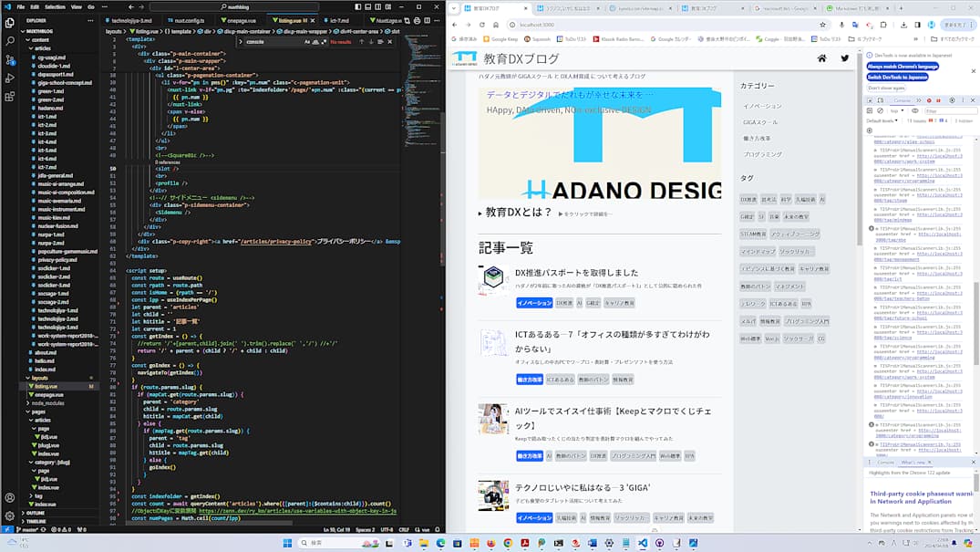Open Source Control view in VS Code
980x552 pixels.
9,60
